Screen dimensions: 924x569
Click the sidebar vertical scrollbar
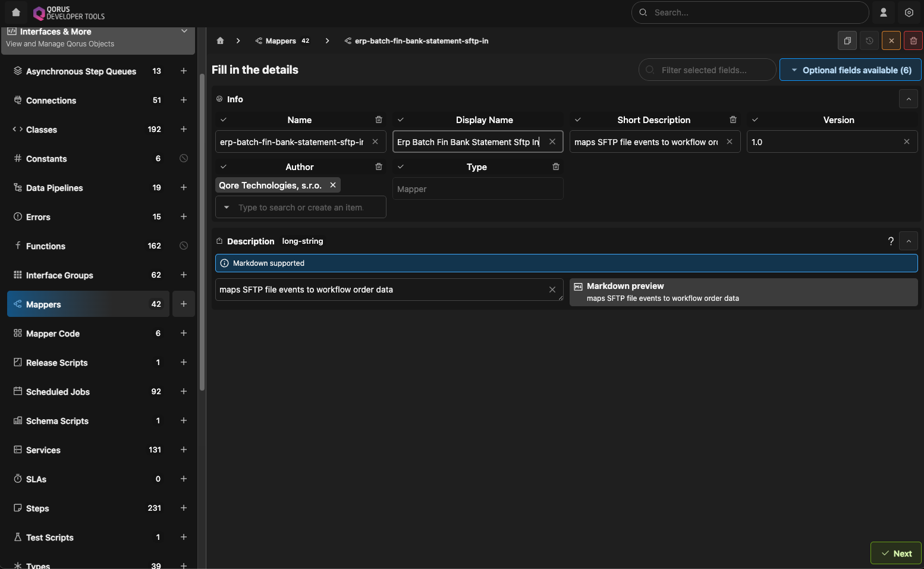pos(202,232)
